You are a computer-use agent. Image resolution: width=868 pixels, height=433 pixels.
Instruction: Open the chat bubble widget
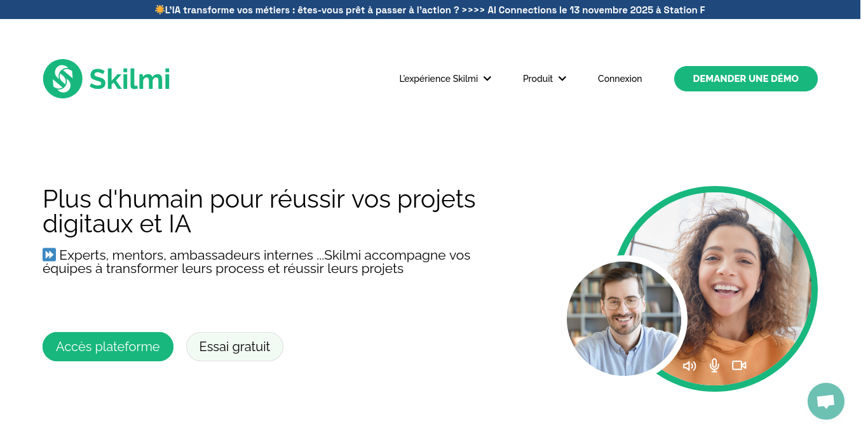point(825,401)
